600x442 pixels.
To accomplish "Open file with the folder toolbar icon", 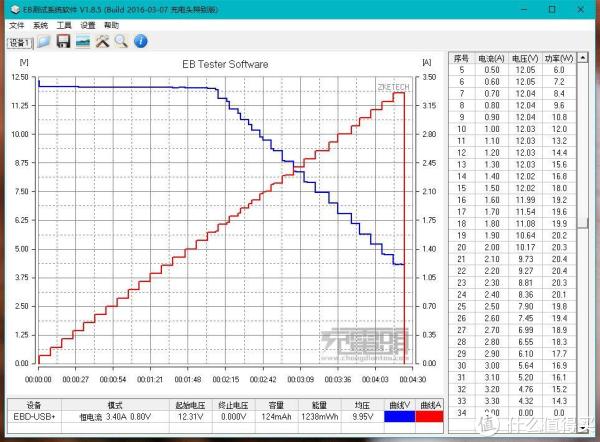I will 44,41.
